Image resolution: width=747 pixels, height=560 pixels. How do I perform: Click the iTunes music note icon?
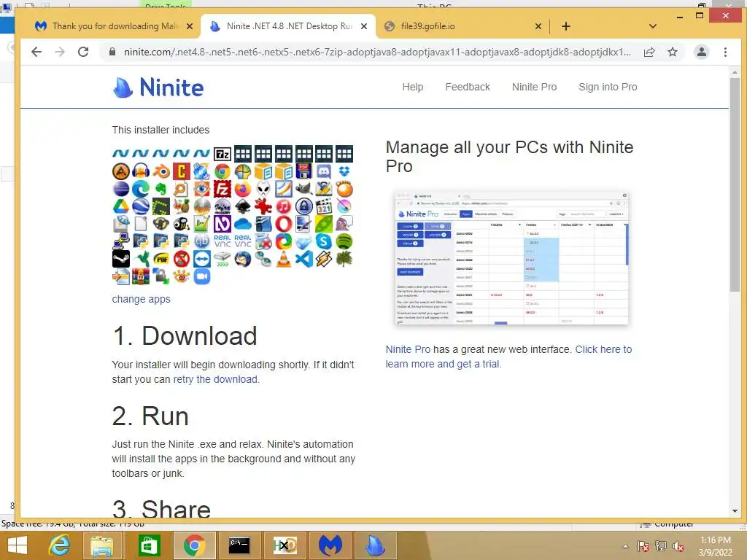click(x=283, y=206)
